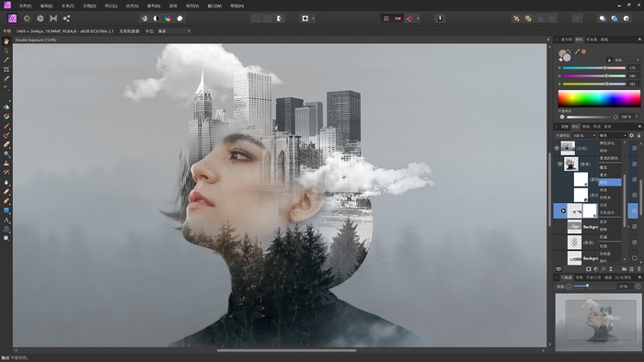Pick color with the eyedropper in Color panel
This screenshot has height=362, width=644.
(x=578, y=51)
